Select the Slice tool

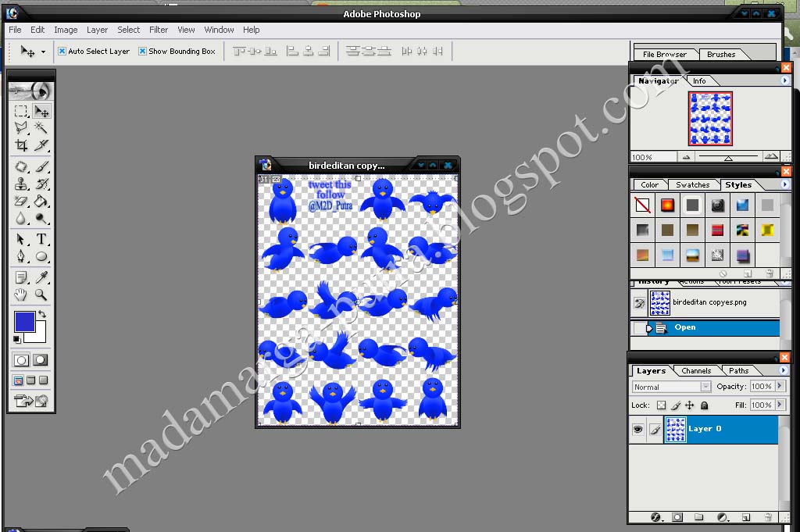coord(41,145)
